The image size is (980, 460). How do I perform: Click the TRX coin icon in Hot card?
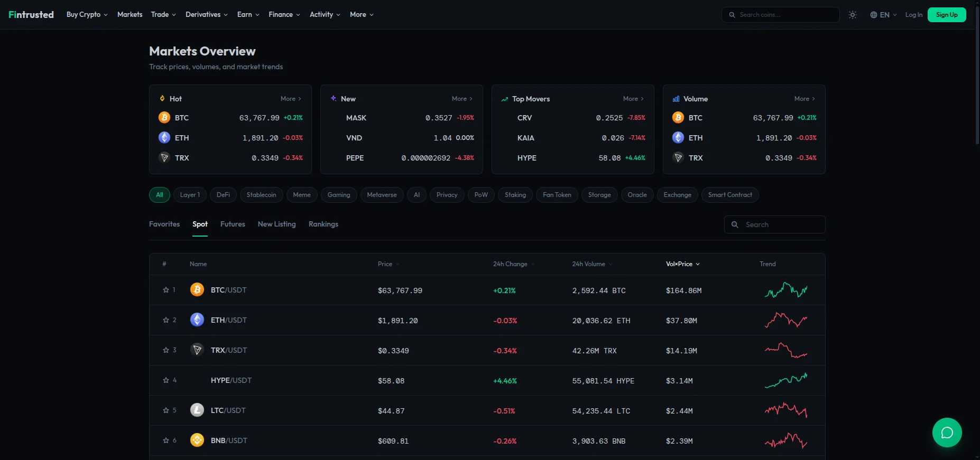[x=164, y=158]
